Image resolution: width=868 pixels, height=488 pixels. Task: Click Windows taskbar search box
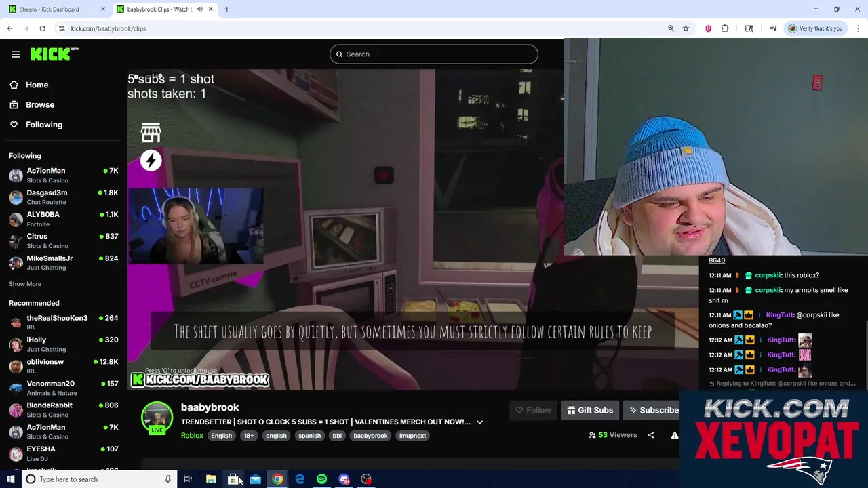coord(98,479)
